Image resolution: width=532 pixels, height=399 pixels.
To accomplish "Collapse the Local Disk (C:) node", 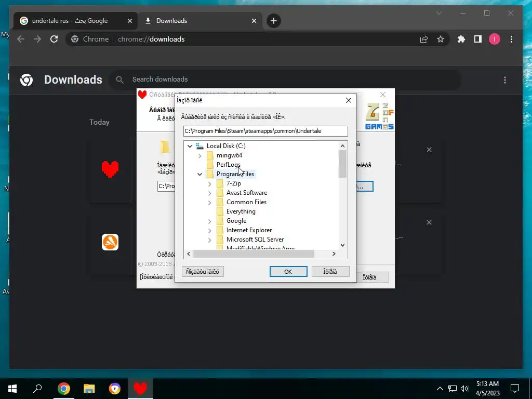I will (190, 146).
